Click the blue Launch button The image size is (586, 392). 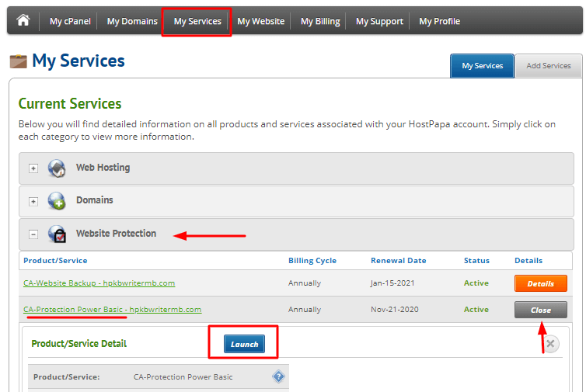(244, 344)
